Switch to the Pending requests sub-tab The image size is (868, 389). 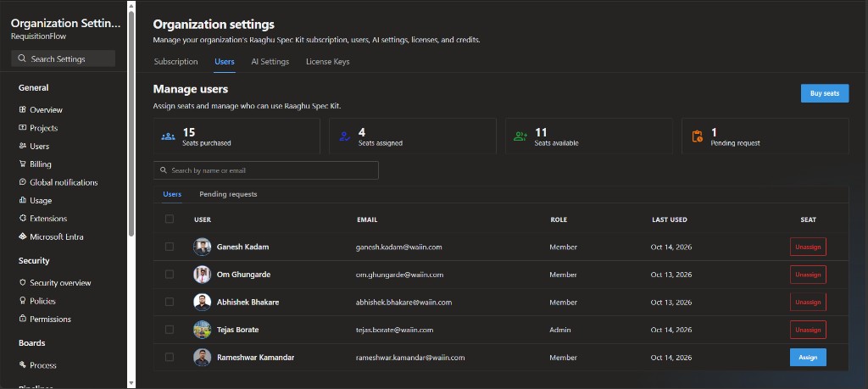pyautogui.click(x=228, y=194)
